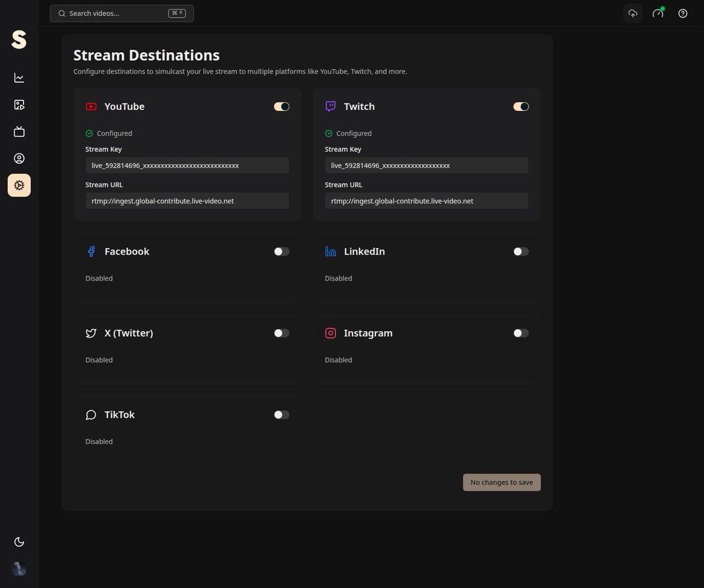Disable the YouTube destination toggle
Viewport: 704px width, 588px height.
click(282, 107)
